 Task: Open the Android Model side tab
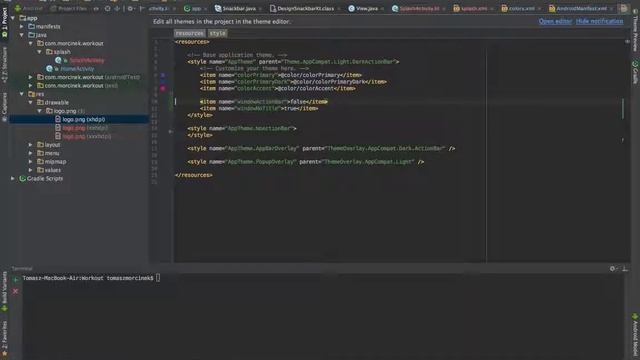(635, 336)
